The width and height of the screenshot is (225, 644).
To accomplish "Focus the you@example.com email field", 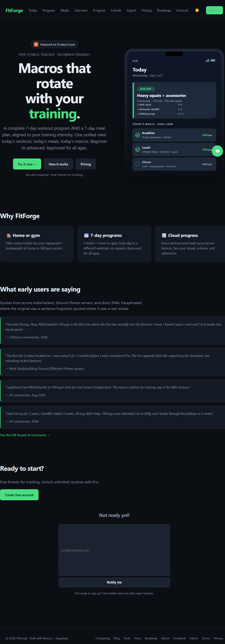I will coord(114,550).
